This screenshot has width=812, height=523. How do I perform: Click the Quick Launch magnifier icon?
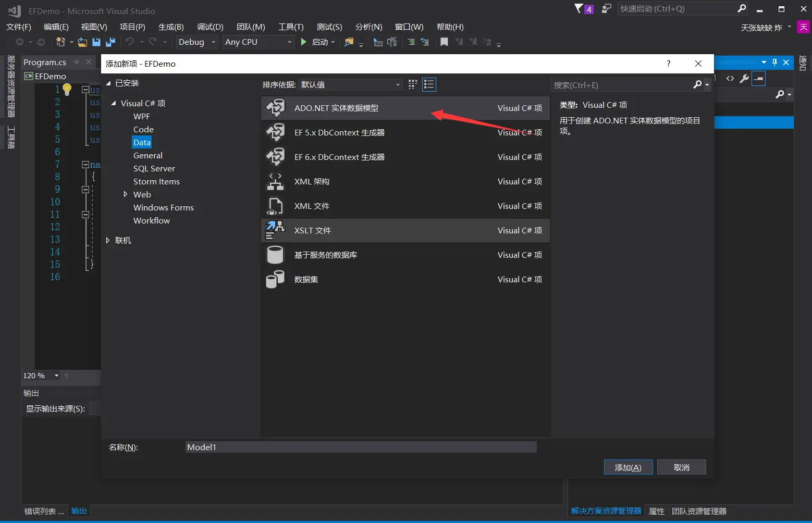coord(742,8)
